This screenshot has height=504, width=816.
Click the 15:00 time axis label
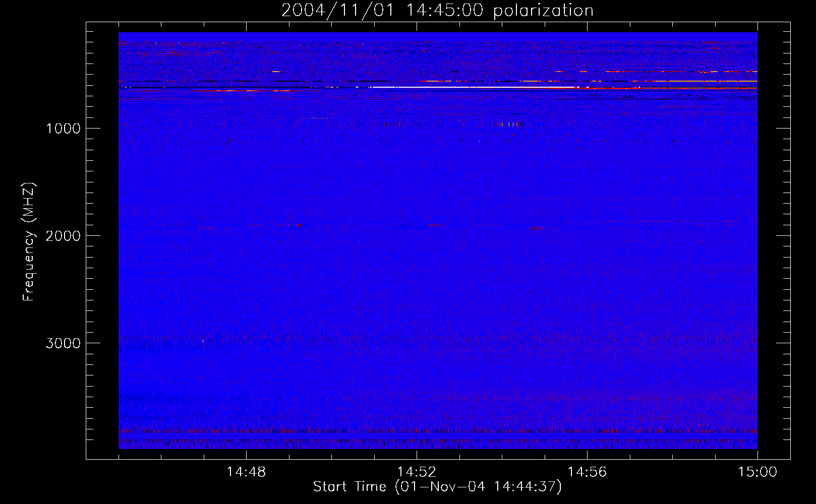coord(757,472)
